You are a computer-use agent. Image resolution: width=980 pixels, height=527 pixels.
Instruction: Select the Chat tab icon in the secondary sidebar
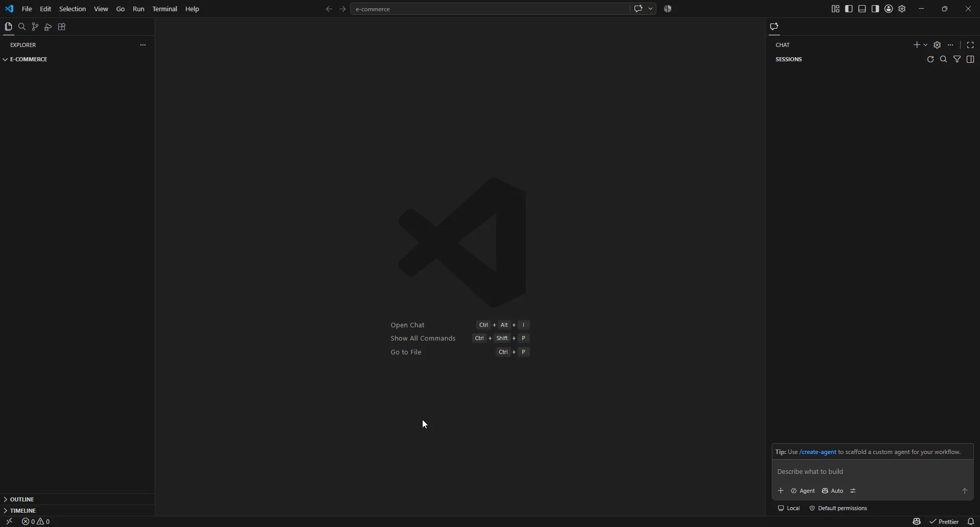(774, 27)
